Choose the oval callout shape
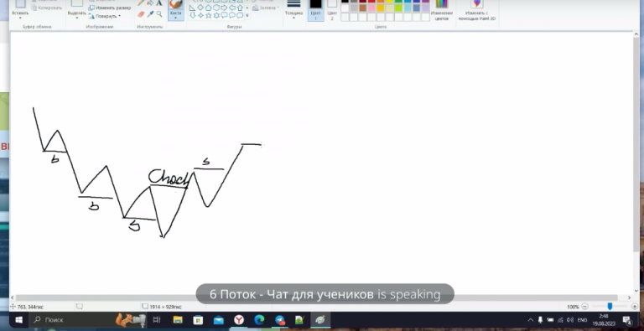The height and width of the screenshot is (331, 644). pyautogui.click(x=232, y=16)
